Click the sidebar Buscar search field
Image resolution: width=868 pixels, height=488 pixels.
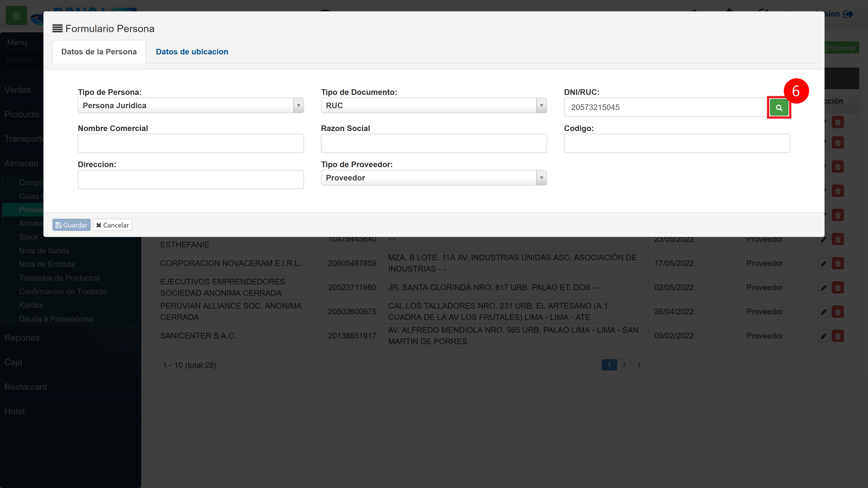click(x=22, y=59)
